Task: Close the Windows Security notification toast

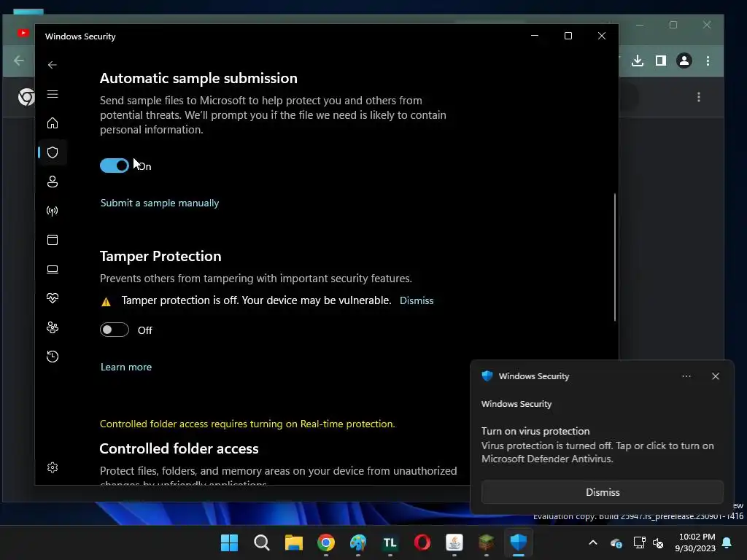Action: point(715,376)
